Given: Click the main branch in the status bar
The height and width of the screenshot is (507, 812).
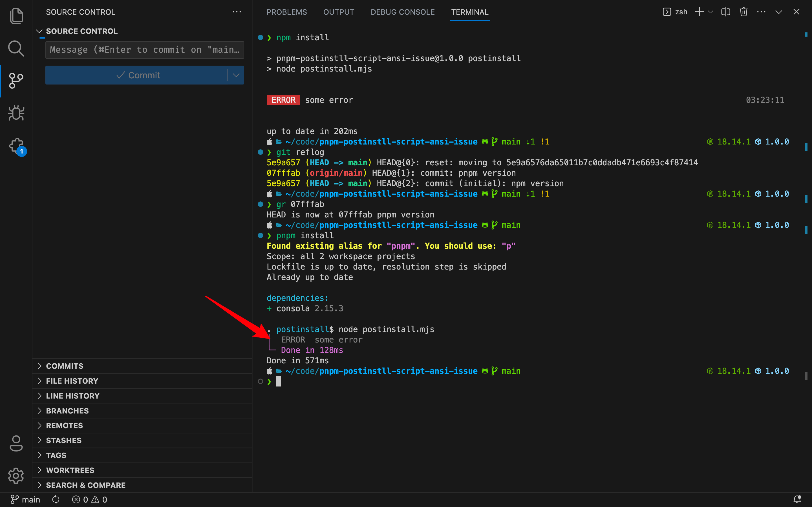Looking at the screenshot, I should click(25, 500).
